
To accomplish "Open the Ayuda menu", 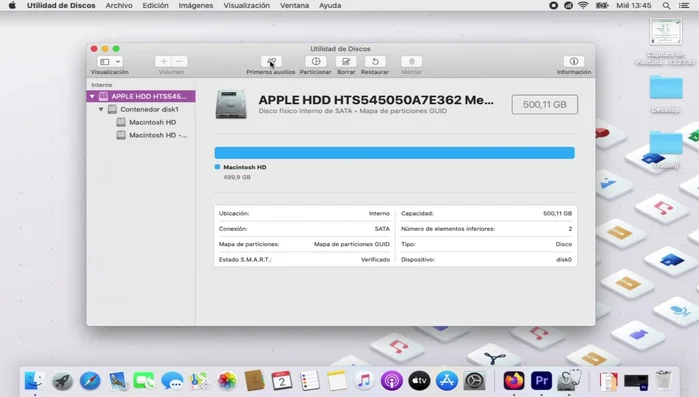I will pos(330,5).
